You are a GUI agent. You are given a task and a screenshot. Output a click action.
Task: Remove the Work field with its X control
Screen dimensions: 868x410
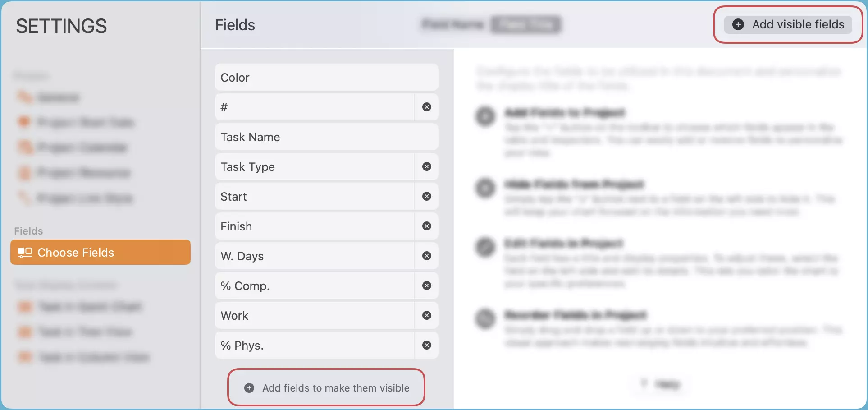(x=426, y=315)
